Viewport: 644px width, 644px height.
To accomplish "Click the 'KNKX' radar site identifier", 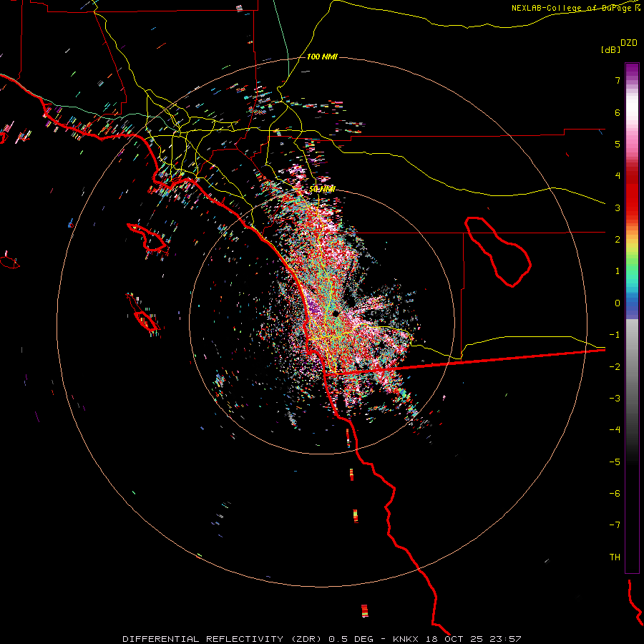I will coord(406,639).
